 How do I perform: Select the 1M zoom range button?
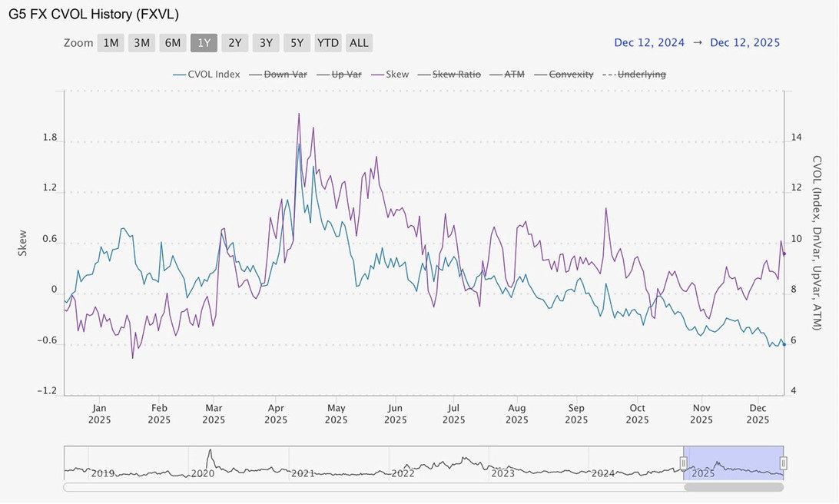[111, 43]
